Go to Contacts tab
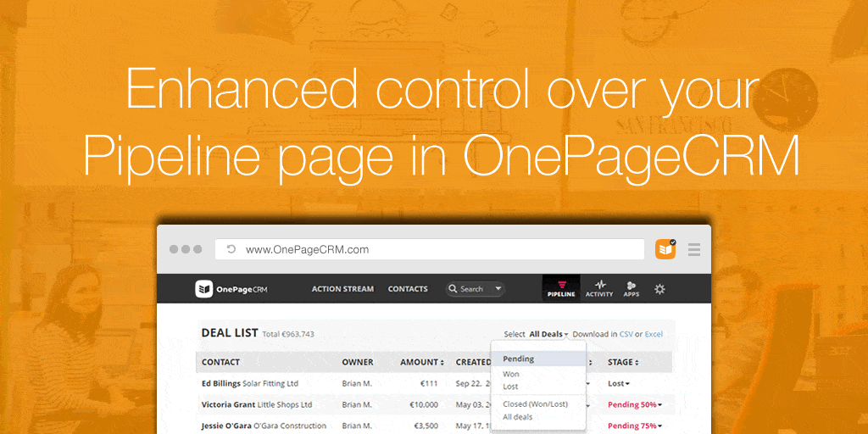 408,289
